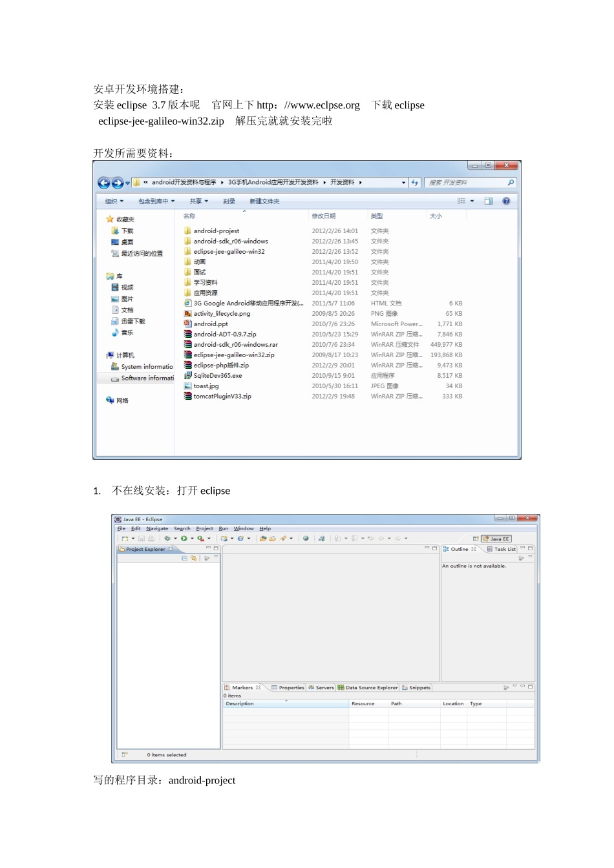Switch to the Properties tab
Viewport: 614px width, 868px height.
[288, 687]
